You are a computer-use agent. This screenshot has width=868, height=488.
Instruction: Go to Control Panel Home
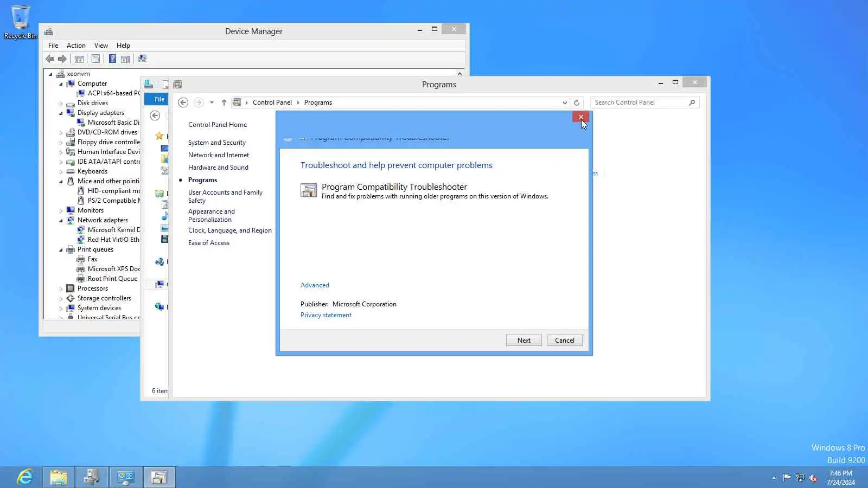coord(218,125)
